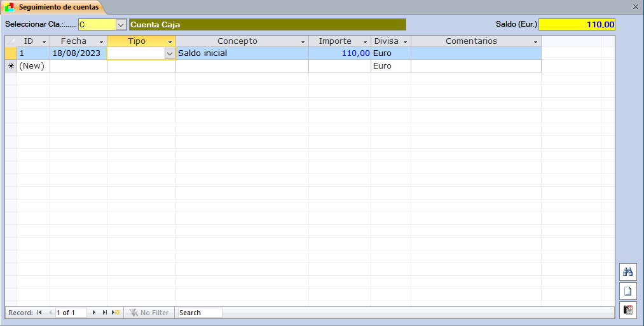This screenshot has height=326, width=644.
Task: Expand the Tipo cell dropdown in row 1
Action: coord(169,54)
